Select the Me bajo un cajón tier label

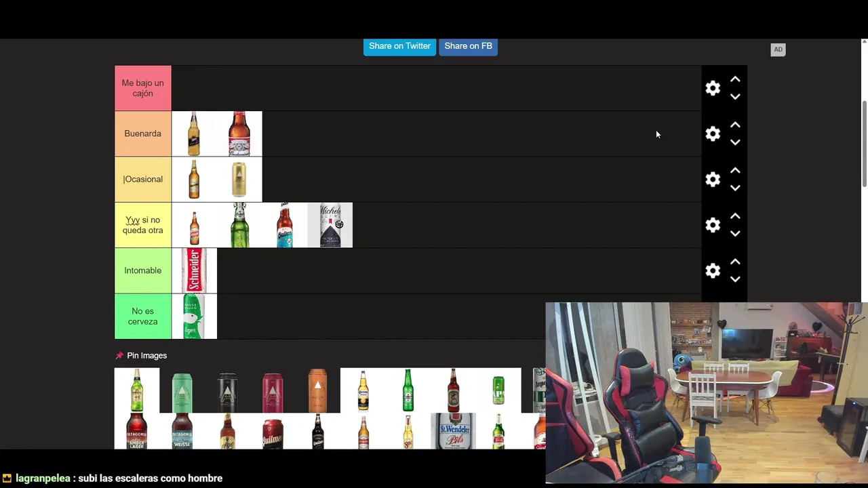click(142, 88)
